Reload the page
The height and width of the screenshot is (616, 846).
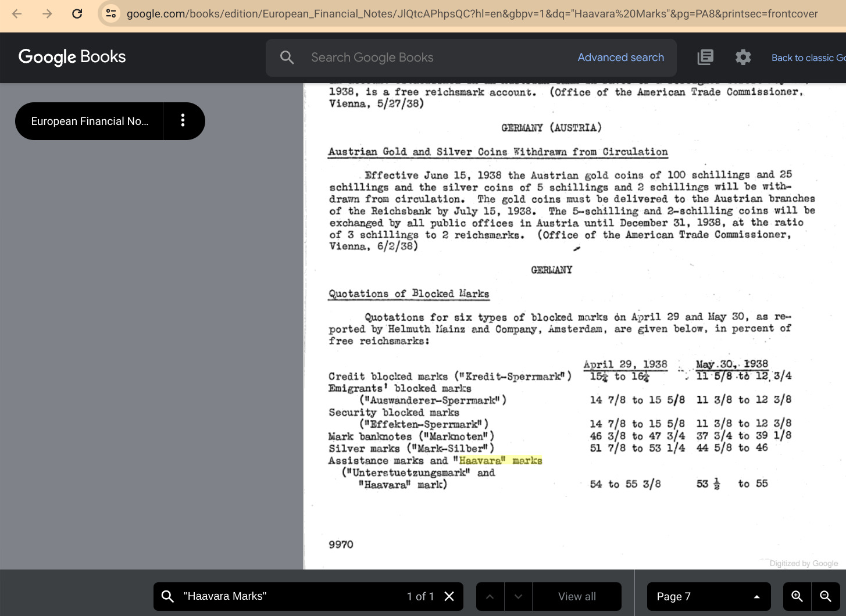pos(77,13)
